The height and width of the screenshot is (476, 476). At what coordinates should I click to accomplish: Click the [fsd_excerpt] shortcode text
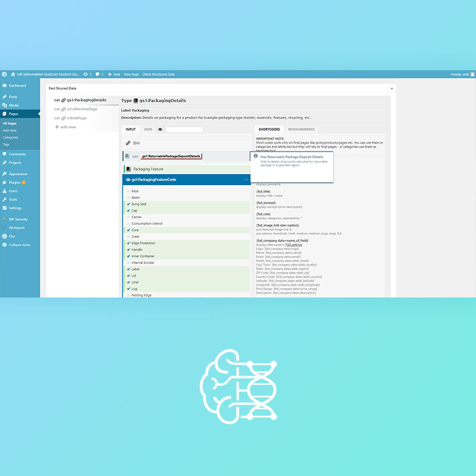point(266,203)
